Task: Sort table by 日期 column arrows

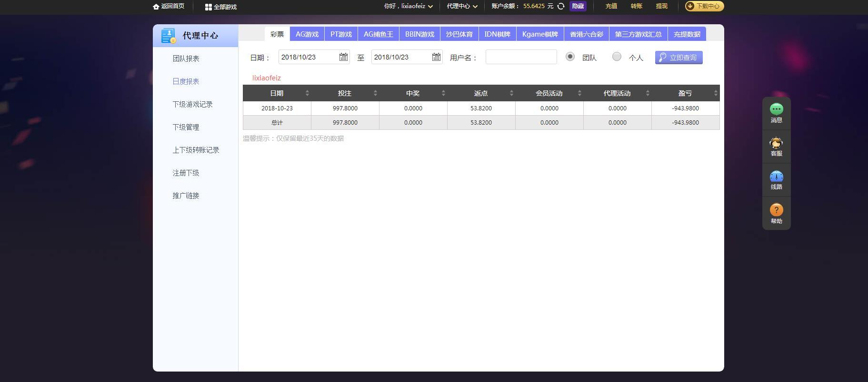Action: click(x=307, y=93)
